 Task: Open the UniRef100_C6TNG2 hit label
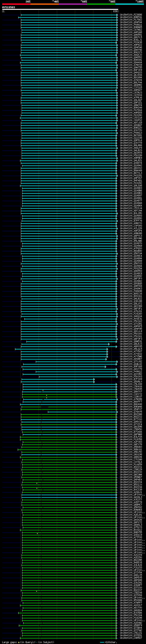tap(131, 30)
